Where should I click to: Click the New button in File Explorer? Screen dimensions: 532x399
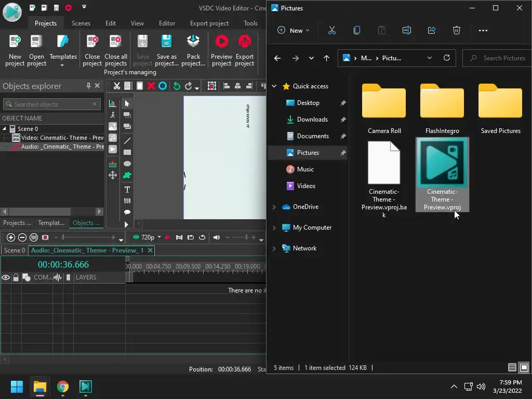coord(293,31)
